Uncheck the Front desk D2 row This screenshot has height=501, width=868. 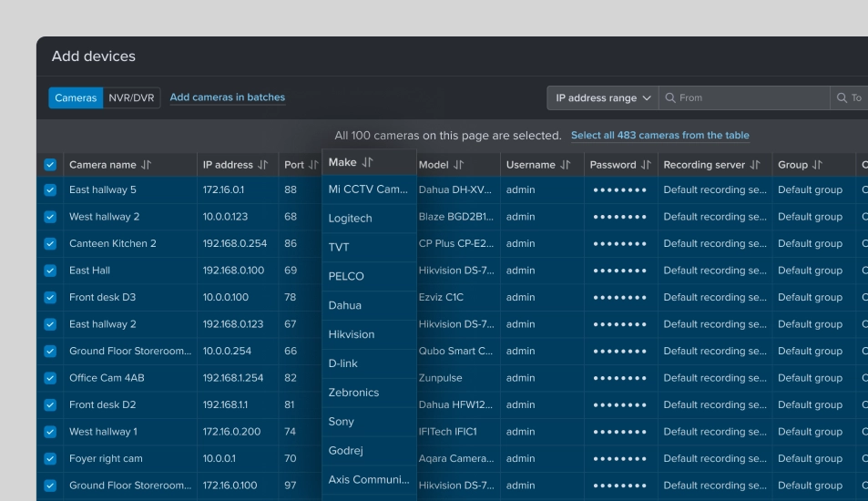coord(50,405)
